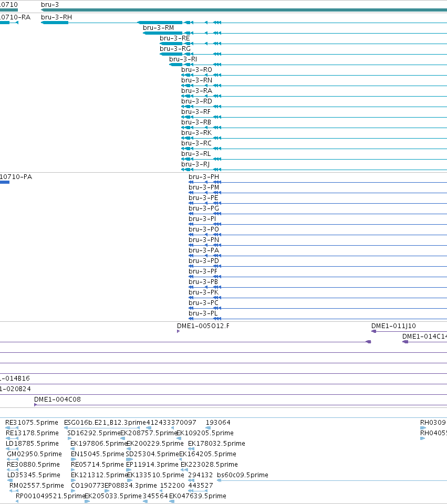
Task: Click transcript label bru-3-RE
Action: pyautogui.click(x=175, y=38)
